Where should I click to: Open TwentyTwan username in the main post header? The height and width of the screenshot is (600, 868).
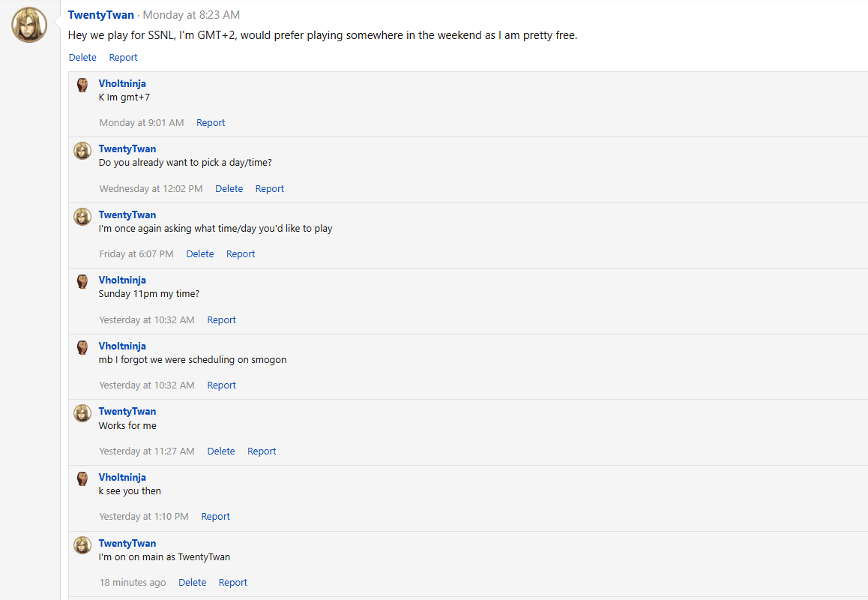pyautogui.click(x=101, y=15)
